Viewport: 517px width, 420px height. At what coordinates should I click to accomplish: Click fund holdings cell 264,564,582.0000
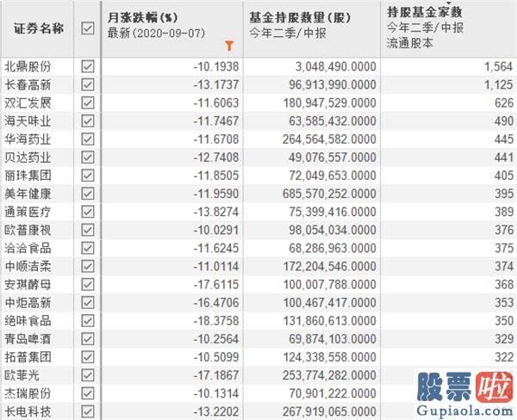tap(329, 139)
